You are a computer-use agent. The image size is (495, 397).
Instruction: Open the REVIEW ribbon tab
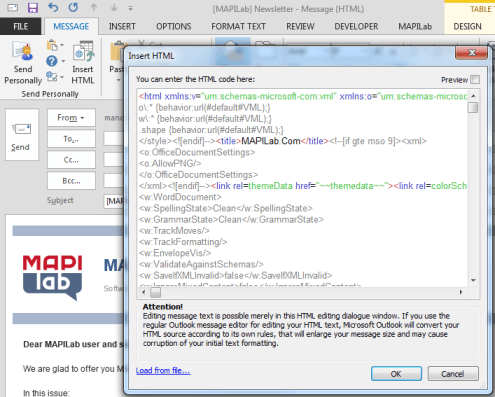[x=300, y=26]
